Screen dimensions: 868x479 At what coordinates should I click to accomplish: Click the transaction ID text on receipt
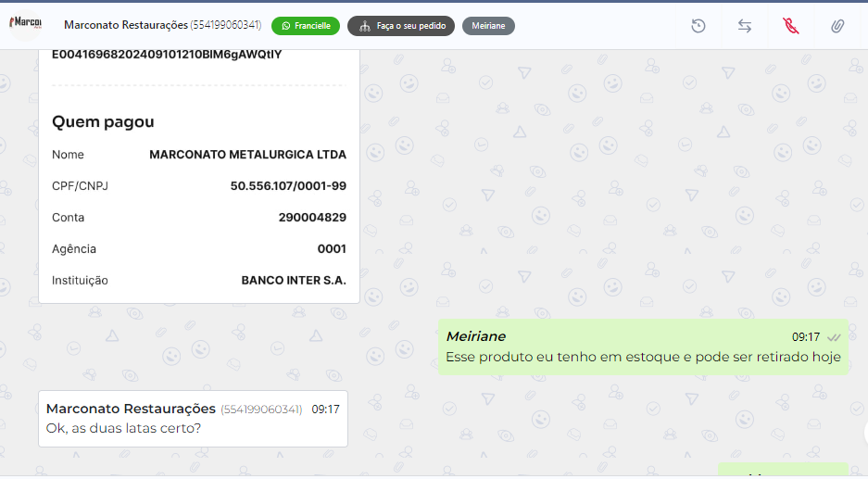pyautogui.click(x=167, y=55)
